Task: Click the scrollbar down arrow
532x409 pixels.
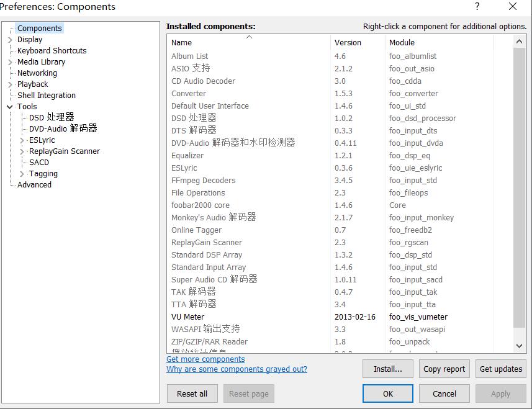Action: pyautogui.click(x=519, y=346)
